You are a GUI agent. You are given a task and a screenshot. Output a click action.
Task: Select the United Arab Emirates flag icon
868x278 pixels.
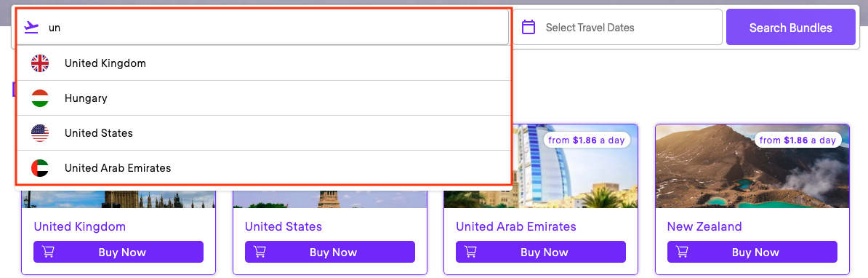pos(40,168)
